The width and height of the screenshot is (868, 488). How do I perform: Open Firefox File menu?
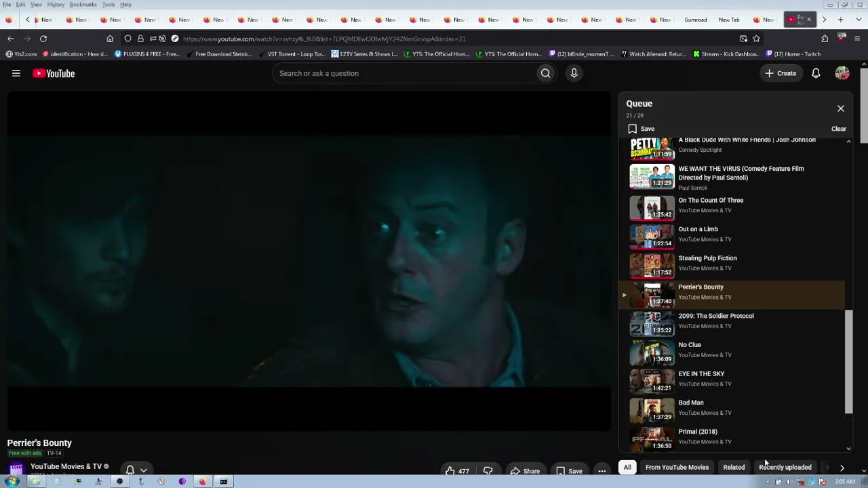tap(7, 5)
